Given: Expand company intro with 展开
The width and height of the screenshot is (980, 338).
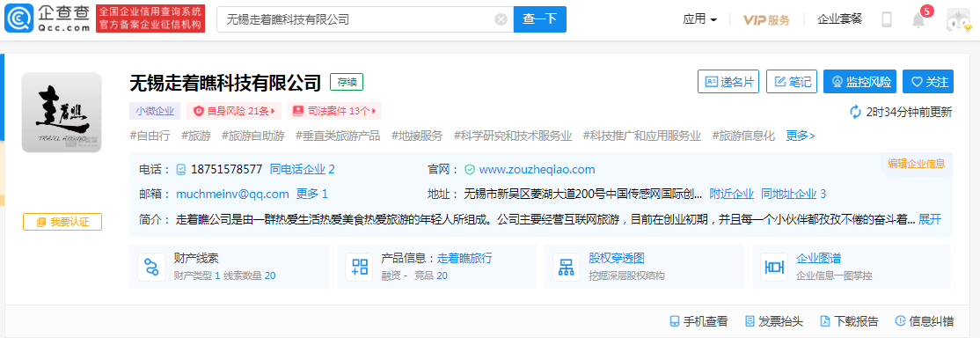Looking at the screenshot, I should click(x=929, y=219).
